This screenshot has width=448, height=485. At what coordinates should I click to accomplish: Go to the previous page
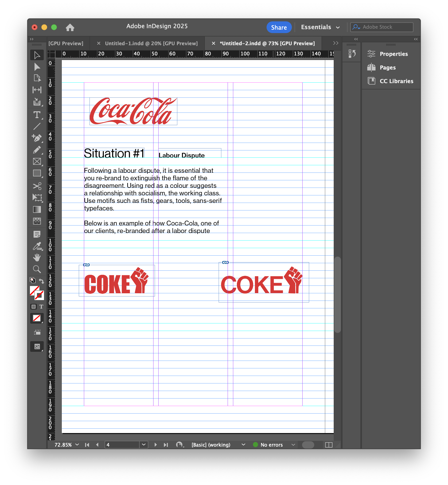coord(98,445)
